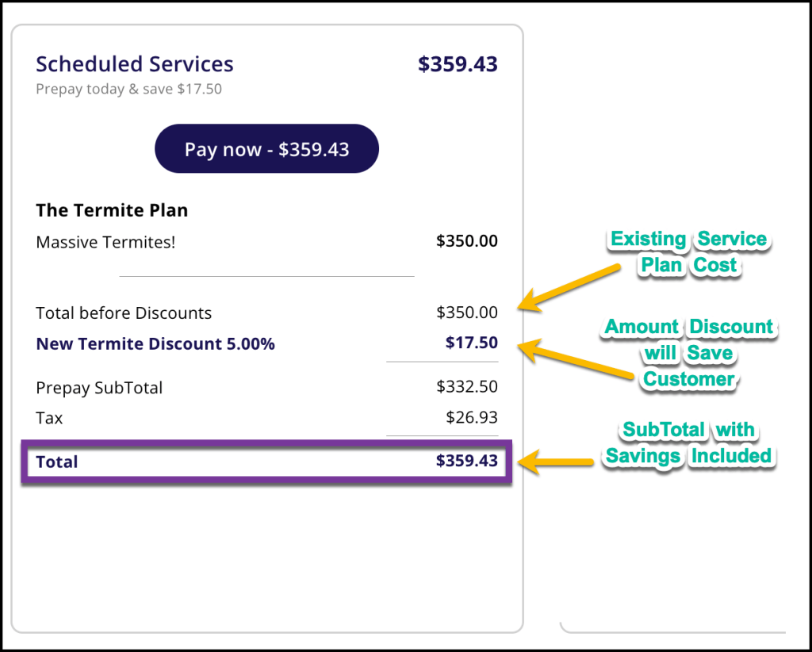Click the New Termite Discount 5.00% label
Screen dimensions: 812x652
click(x=155, y=344)
